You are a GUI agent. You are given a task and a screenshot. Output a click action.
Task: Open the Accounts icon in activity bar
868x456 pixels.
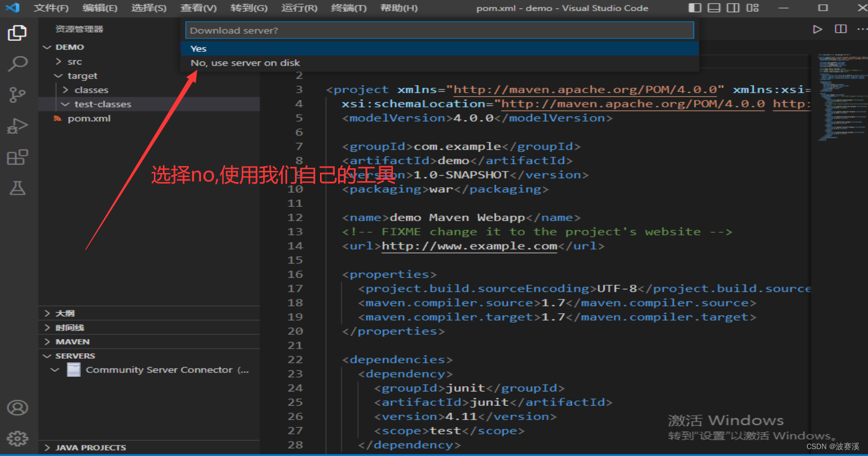click(x=17, y=408)
